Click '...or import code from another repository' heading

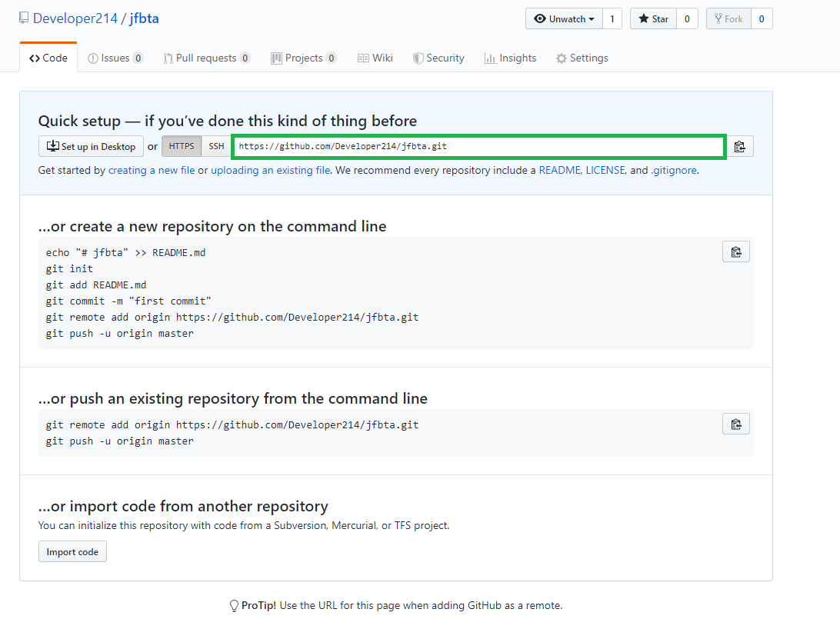click(183, 506)
